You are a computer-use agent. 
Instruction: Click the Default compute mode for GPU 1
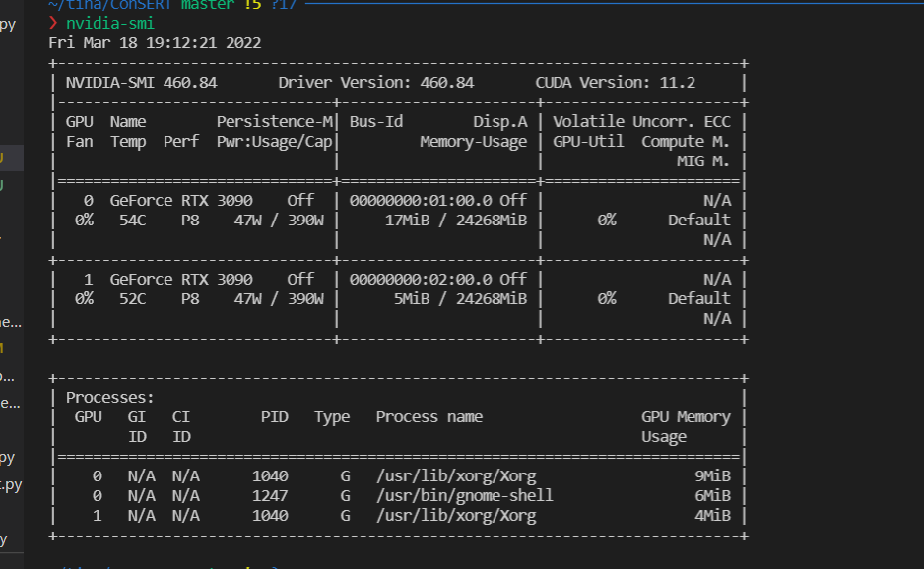[x=698, y=298]
